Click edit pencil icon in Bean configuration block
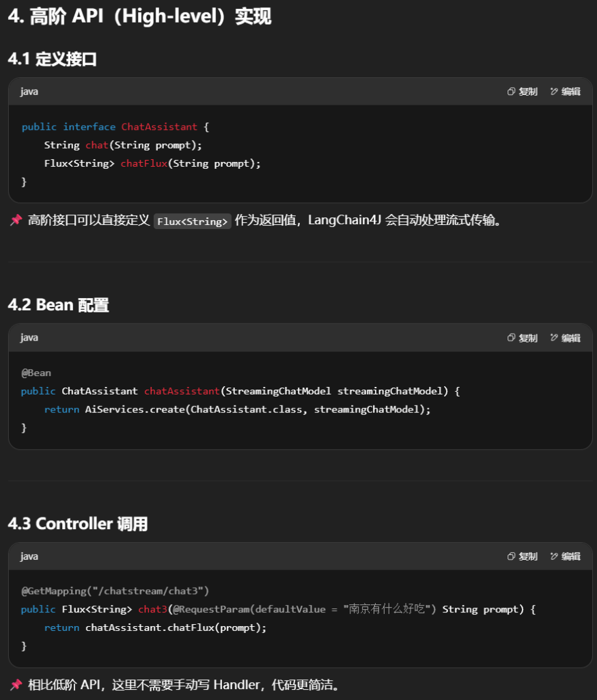597x700 pixels. coord(554,338)
